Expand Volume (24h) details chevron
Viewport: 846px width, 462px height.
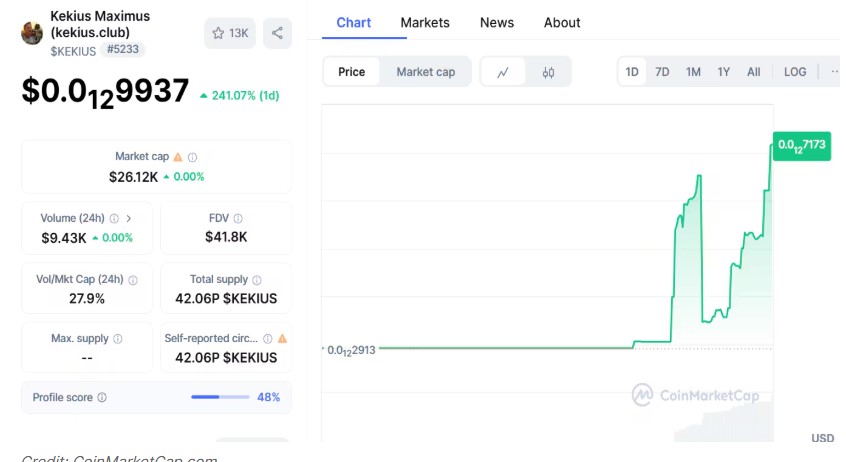128,219
